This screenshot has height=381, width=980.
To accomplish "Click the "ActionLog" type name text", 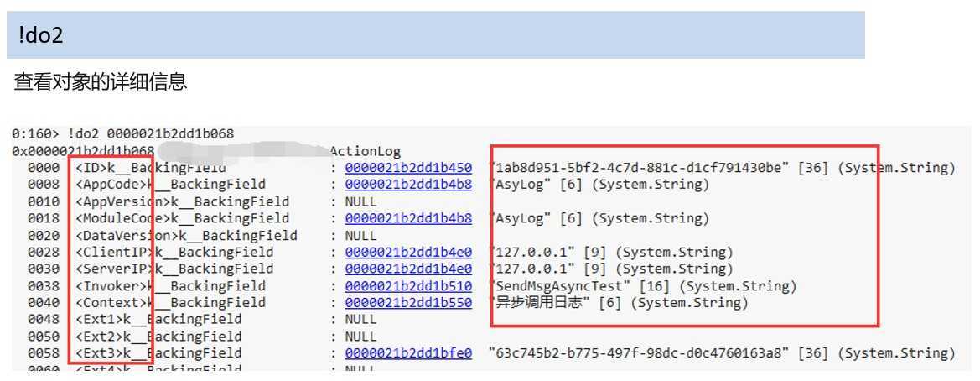I will coord(365,151).
